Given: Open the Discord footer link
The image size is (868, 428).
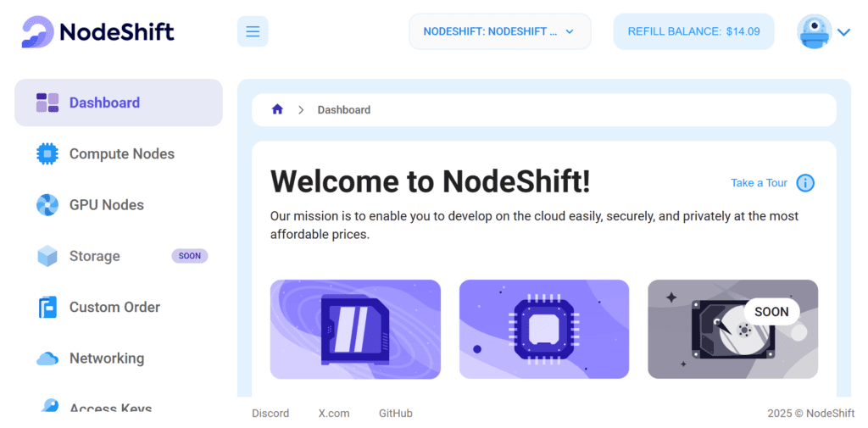Looking at the screenshot, I should [x=270, y=414].
